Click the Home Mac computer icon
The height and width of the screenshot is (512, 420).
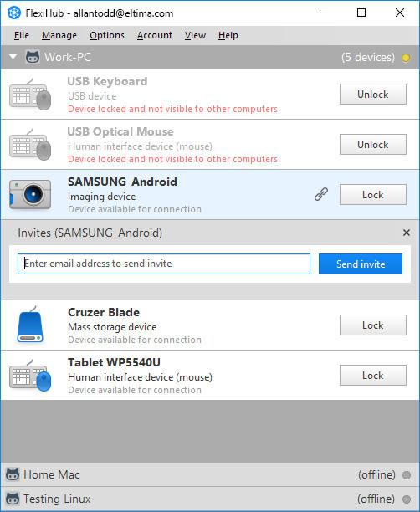[x=13, y=474]
